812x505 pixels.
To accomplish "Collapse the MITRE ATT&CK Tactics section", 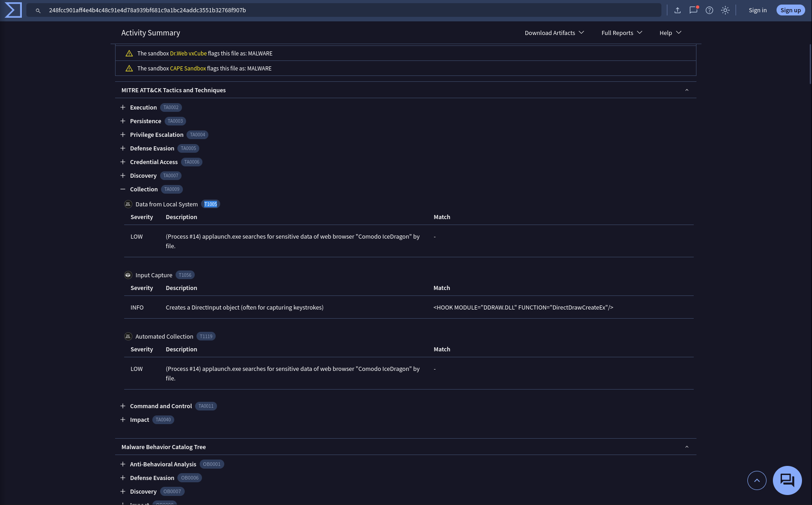I will click(x=686, y=90).
